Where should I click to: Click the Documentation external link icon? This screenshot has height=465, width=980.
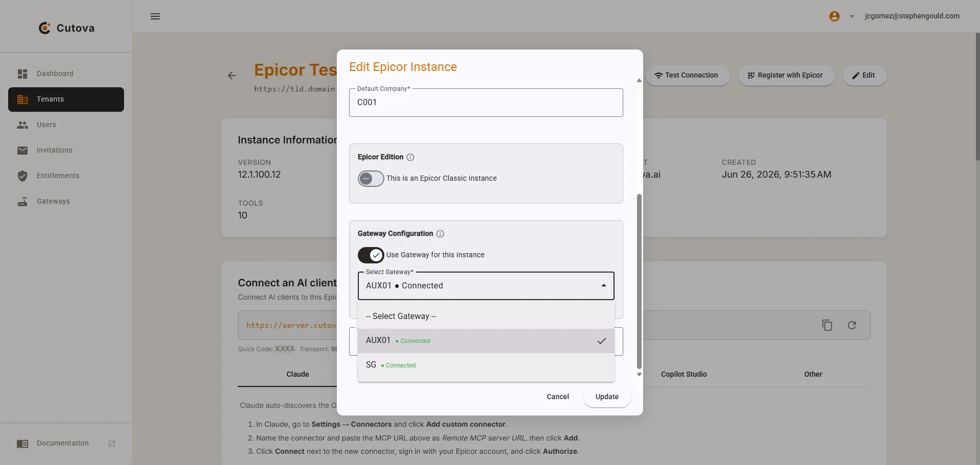pos(112,444)
